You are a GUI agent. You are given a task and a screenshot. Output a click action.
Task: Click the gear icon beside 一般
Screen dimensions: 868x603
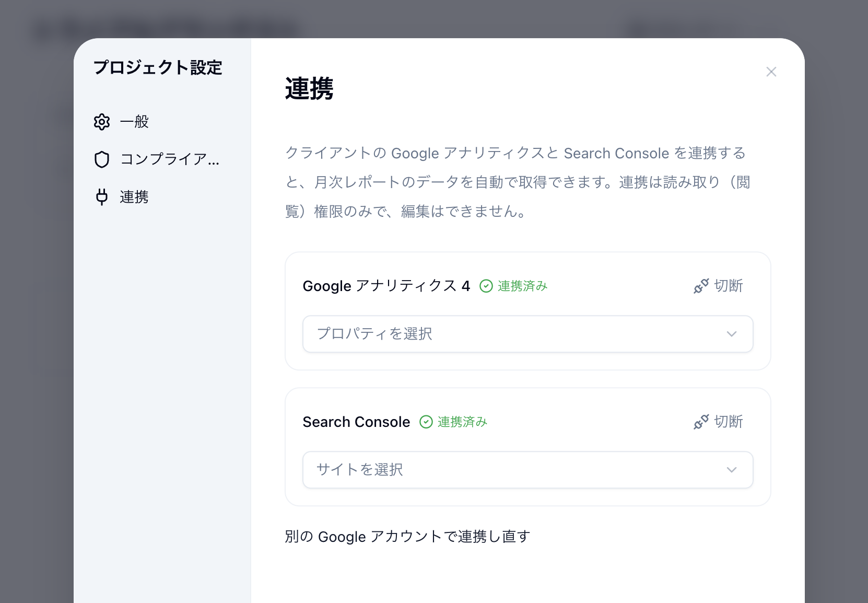tap(102, 122)
